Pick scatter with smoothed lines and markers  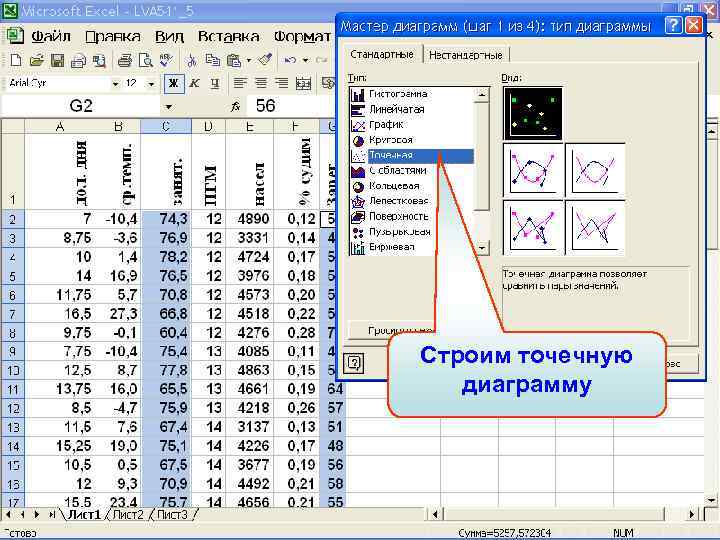pyautogui.click(x=533, y=170)
